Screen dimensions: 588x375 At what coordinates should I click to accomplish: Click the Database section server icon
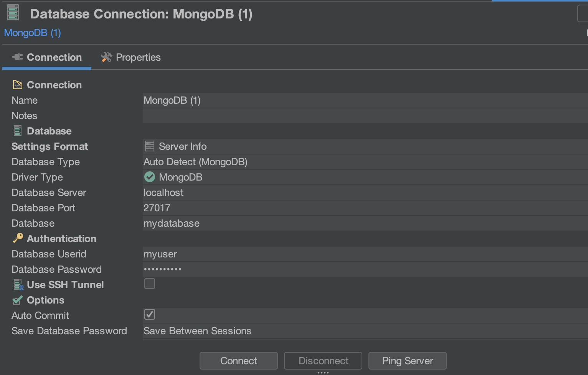click(18, 131)
